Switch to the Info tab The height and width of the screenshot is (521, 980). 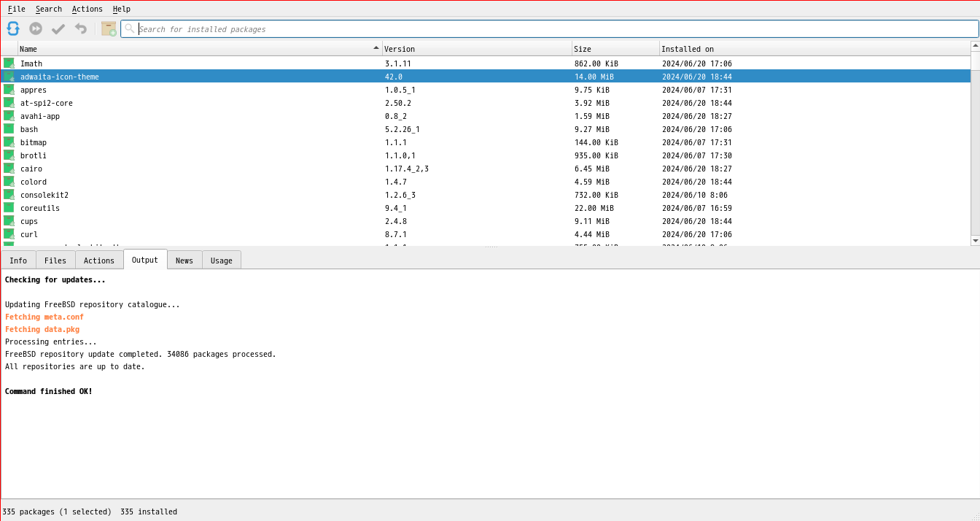(18, 260)
